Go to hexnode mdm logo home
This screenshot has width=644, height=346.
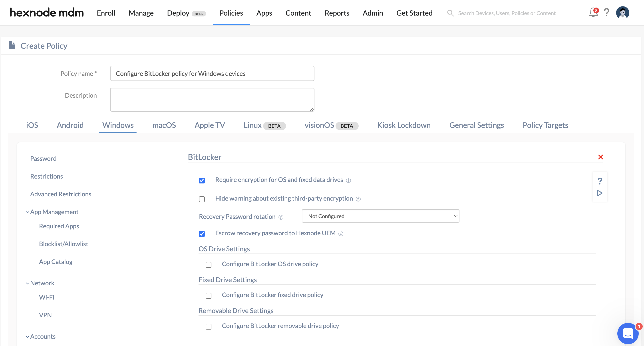tap(46, 12)
